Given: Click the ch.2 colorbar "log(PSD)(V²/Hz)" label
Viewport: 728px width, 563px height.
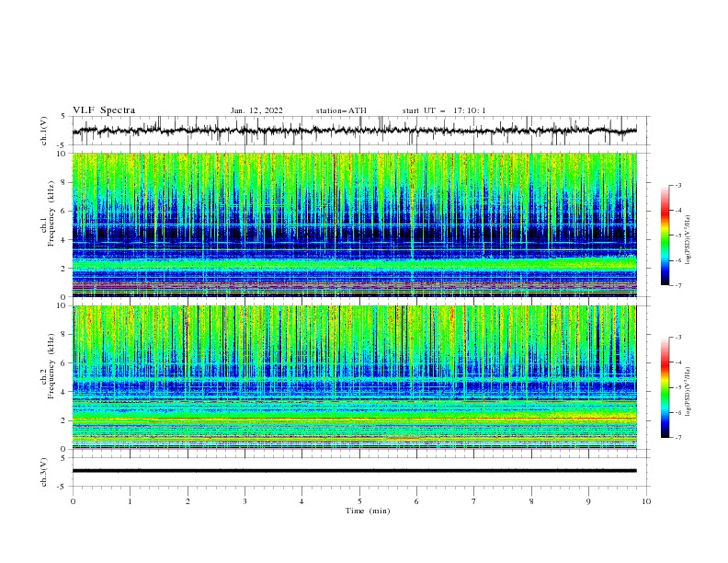Looking at the screenshot, I should click(688, 392).
